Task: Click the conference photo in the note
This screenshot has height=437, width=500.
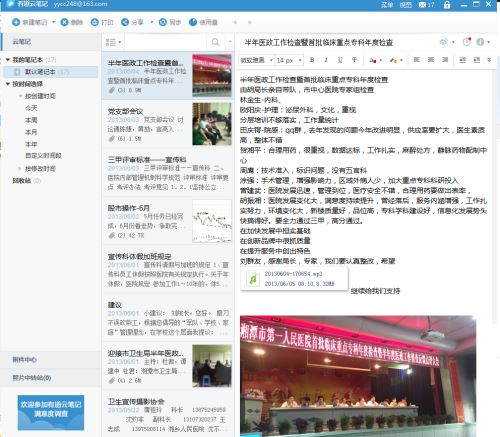Action: tap(358, 376)
